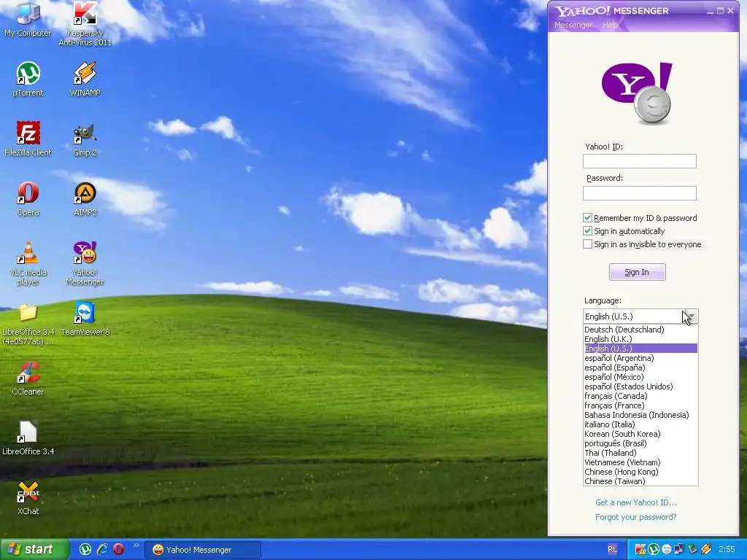747x560 pixels.
Task: Click Kaspersky icon in system tray
Action: (x=640, y=550)
